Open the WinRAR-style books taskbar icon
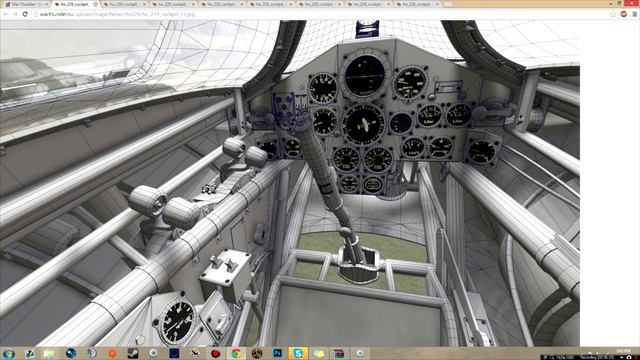 point(338,353)
